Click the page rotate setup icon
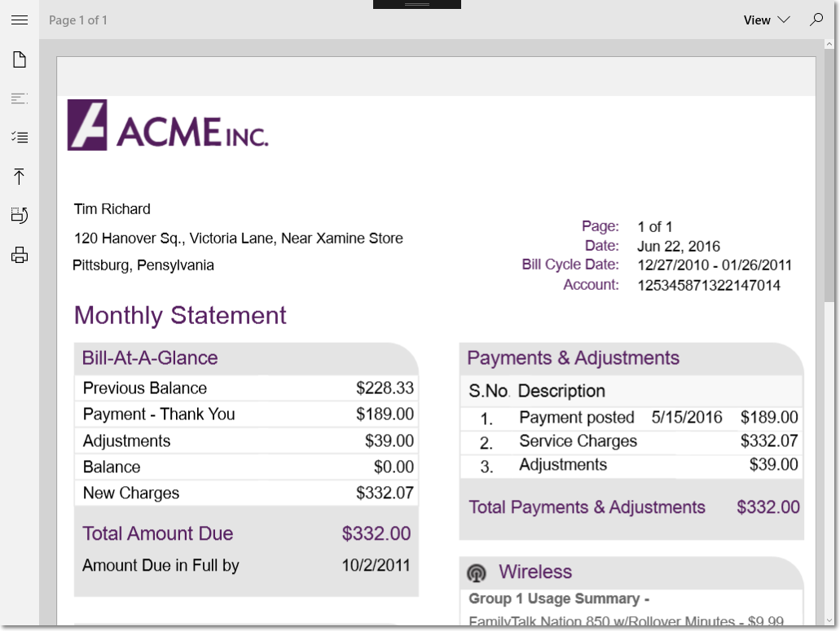Image resolution: width=840 pixels, height=631 pixels. (x=20, y=216)
